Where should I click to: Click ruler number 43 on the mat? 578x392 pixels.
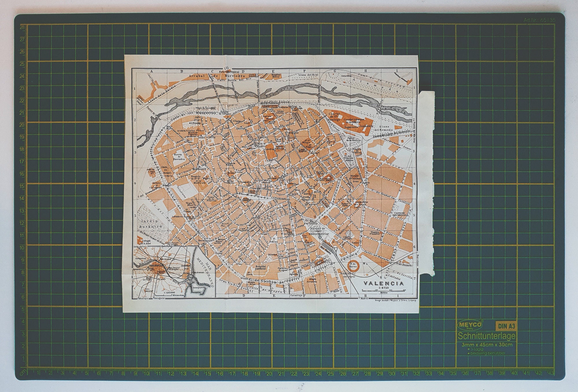pos(551,374)
